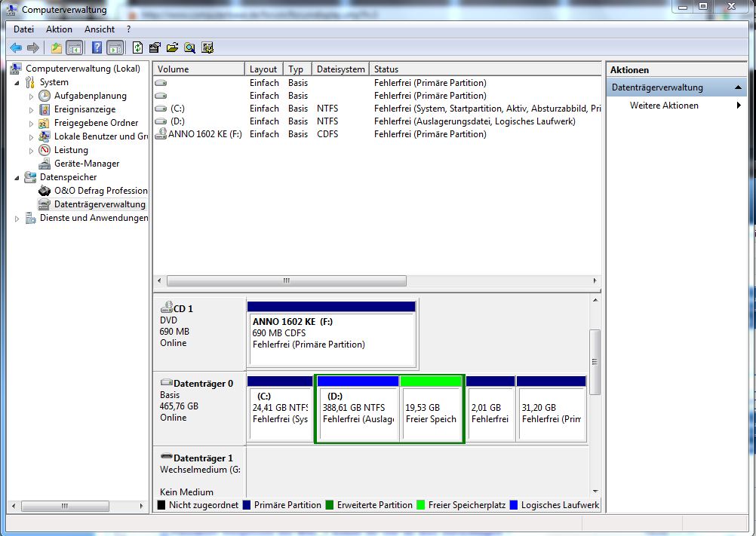Screen dimensions: 756x536
Task: Click the open folder toolbar icon
Action: tap(172, 47)
